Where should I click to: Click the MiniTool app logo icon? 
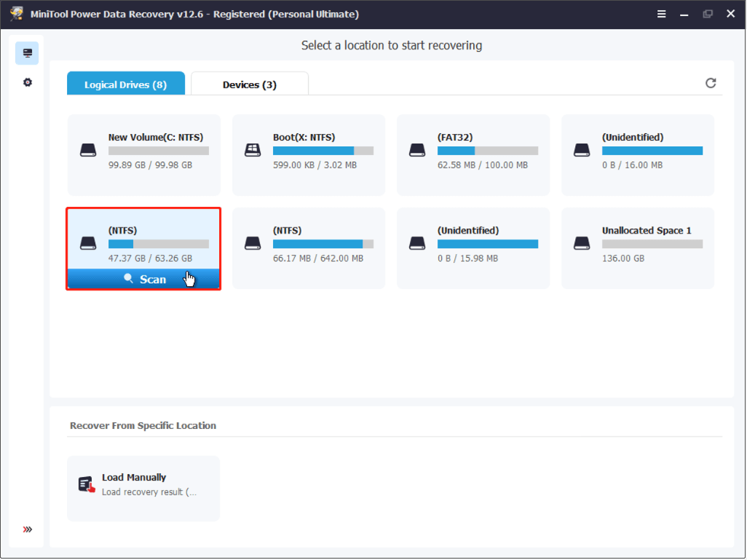click(17, 13)
